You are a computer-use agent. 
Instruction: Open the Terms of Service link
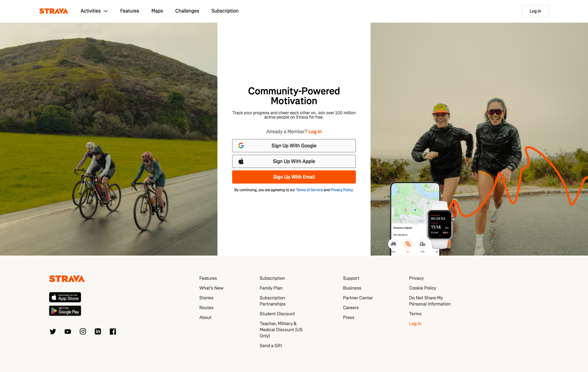pyautogui.click(x=309, y=190)
